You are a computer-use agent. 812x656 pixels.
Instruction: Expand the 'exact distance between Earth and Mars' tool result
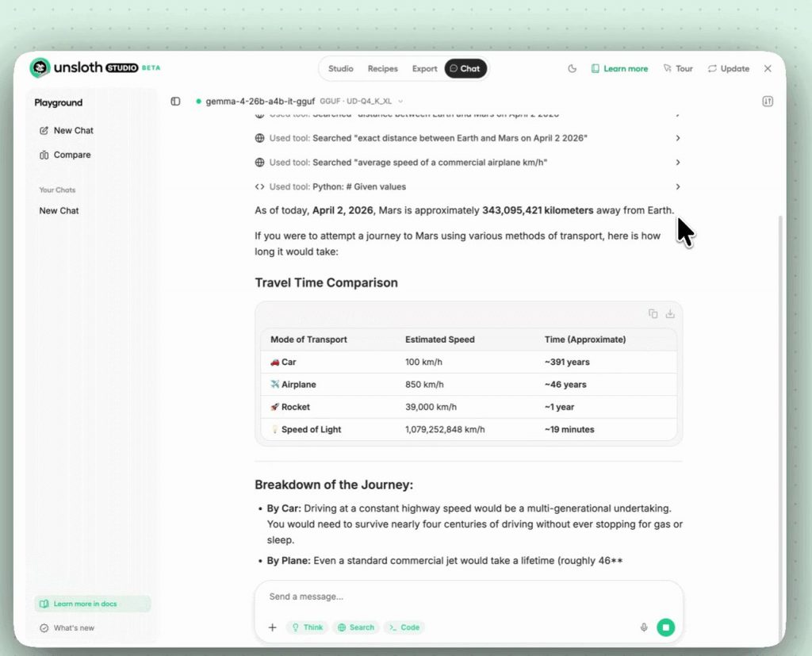(678, 138)
